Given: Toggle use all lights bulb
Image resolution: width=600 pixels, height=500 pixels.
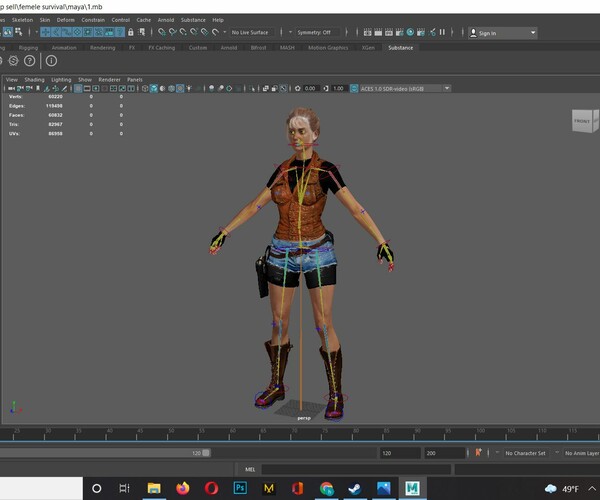Looking at the screenshot, I should (189, 89).
